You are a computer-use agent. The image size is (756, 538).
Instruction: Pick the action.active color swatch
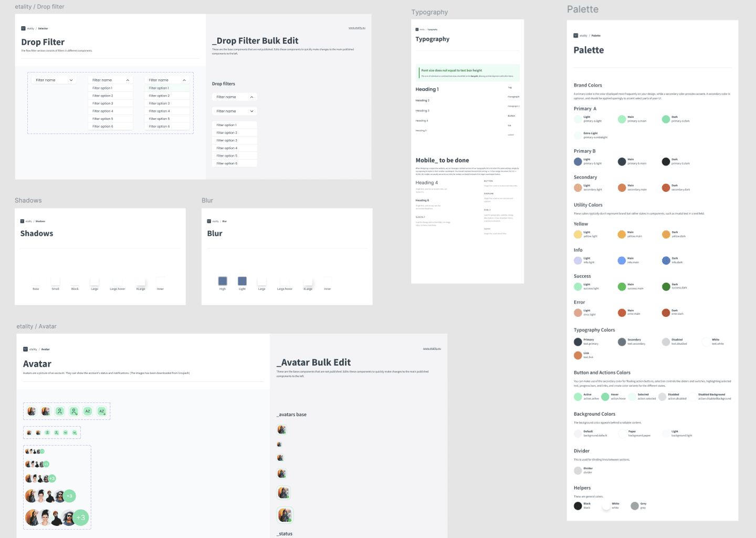tap(578, 397)
